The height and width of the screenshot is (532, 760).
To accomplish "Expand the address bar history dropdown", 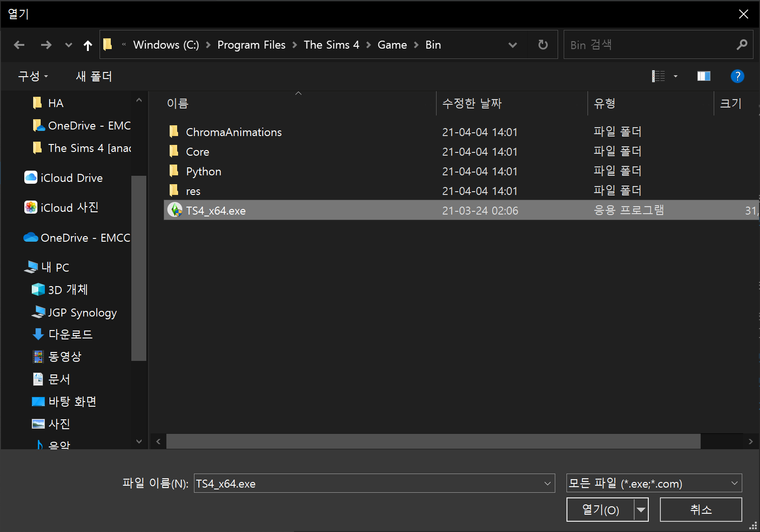I will [513, 45].
